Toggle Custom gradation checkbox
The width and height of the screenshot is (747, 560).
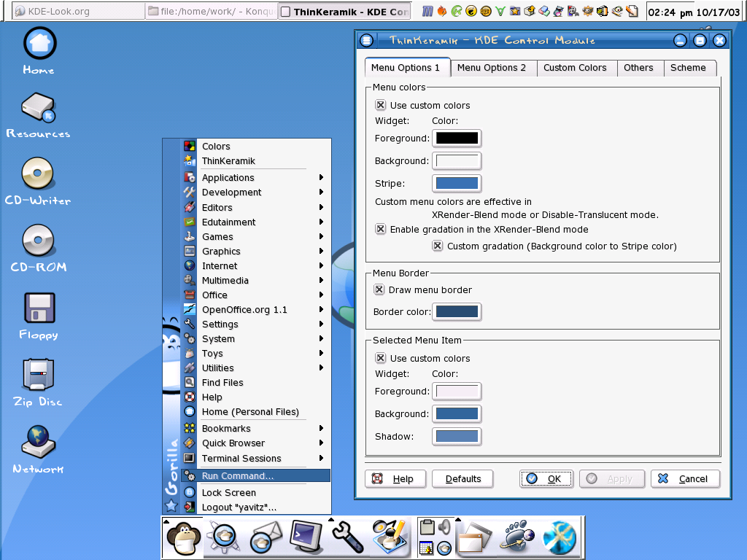pos(438,246)
